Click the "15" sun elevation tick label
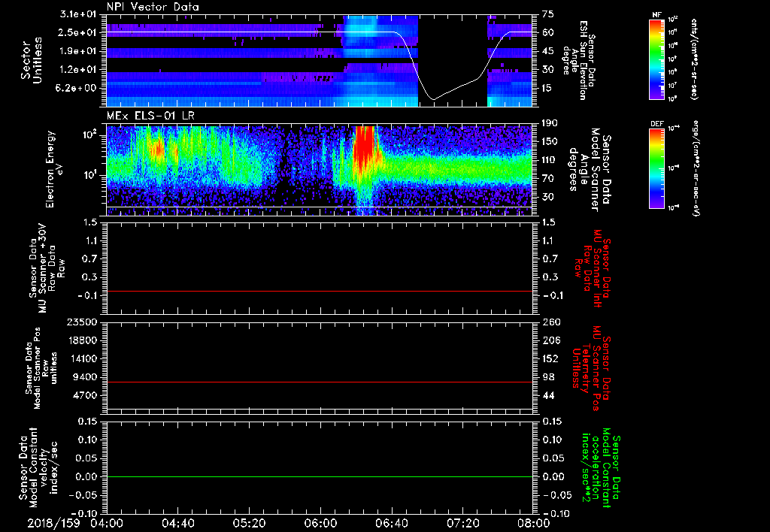 548,89
